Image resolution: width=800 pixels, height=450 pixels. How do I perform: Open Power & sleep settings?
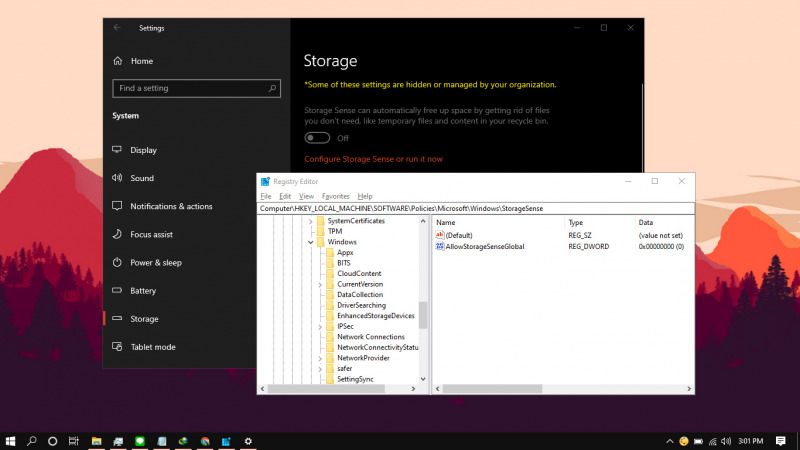156,262
